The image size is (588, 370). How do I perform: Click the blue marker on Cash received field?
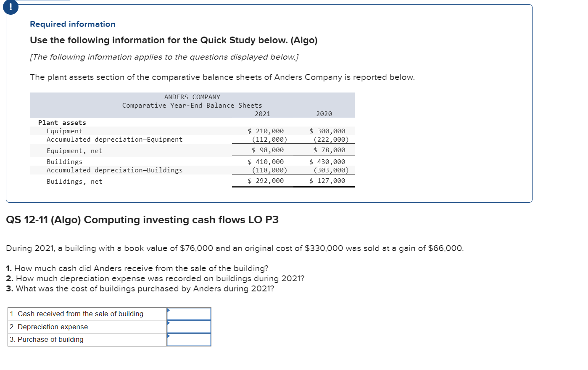click(x=169, y=311)
